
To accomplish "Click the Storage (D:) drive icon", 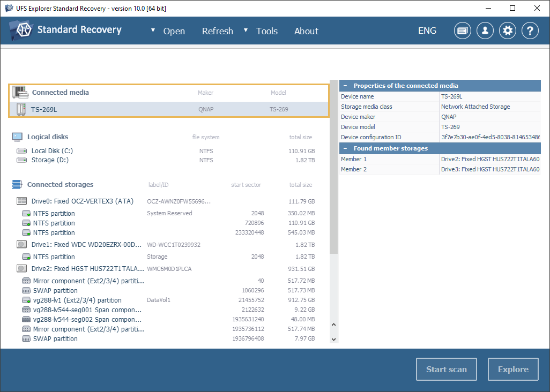I will (22, 160).
